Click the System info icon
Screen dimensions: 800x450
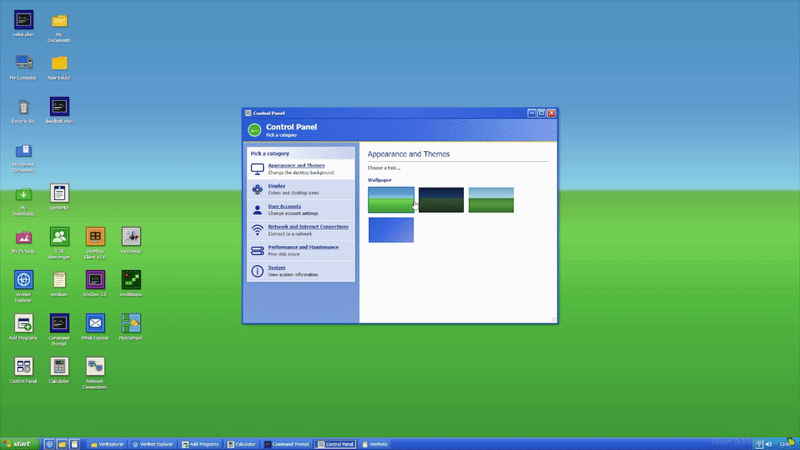point(257,271)
